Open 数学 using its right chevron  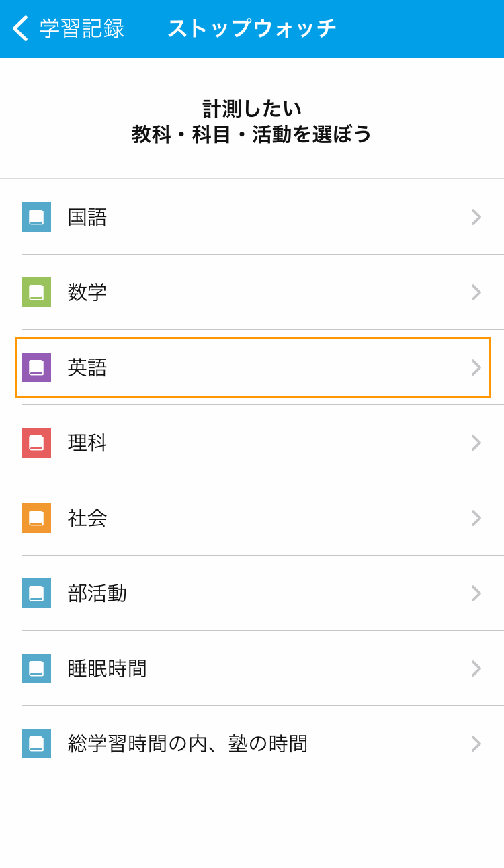coord(476,292)
